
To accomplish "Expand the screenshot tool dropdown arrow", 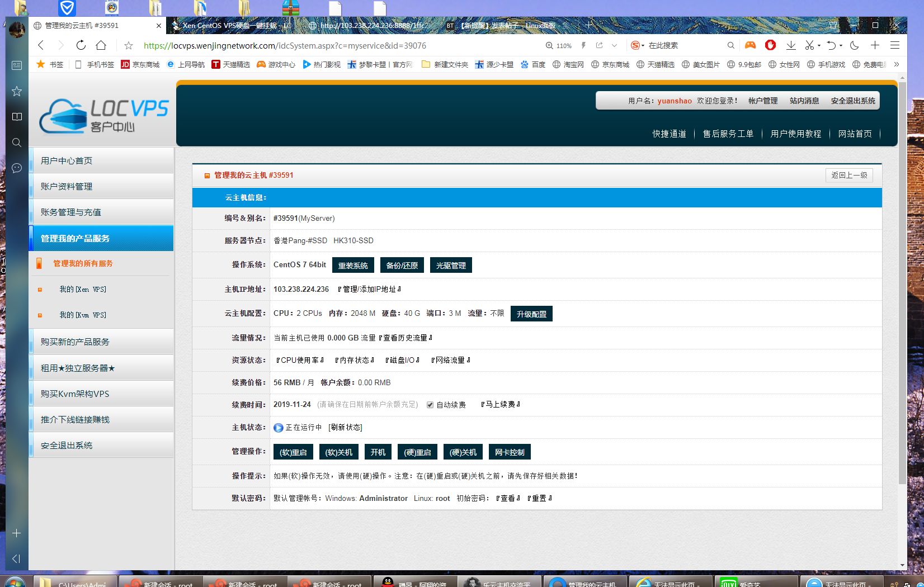I will pos(819,45).
